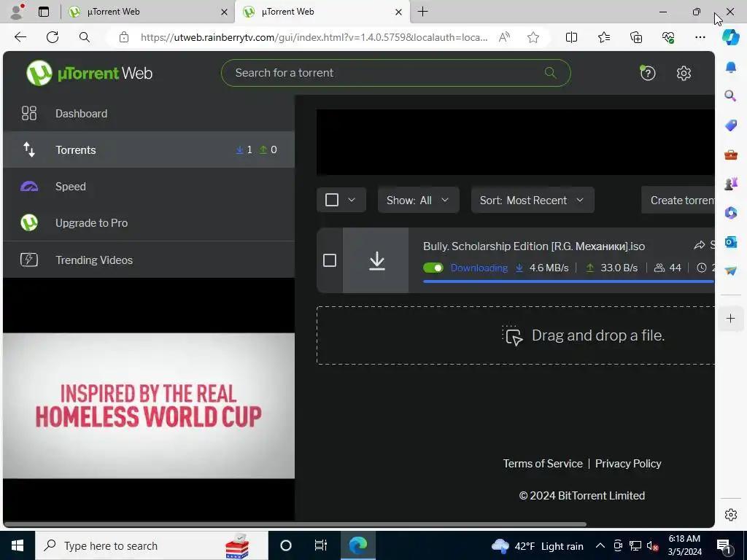Open sidebar search magnifier
This screenshot has height=560, width=747.
[730, 96]
